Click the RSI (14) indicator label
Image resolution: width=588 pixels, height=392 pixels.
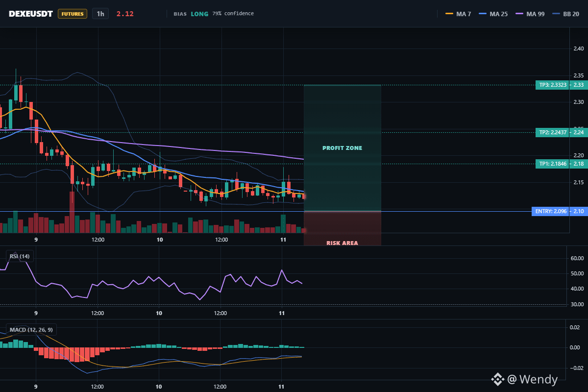20,256
